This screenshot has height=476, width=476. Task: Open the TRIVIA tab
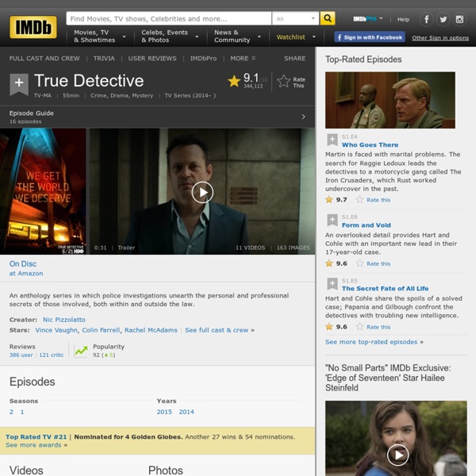click(104, 58)
